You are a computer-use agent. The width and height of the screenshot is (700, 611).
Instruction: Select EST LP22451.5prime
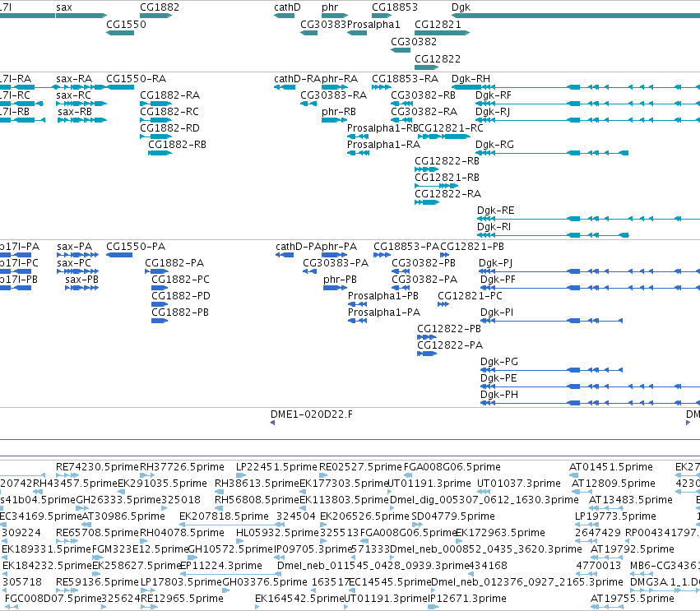coord(276,467)
